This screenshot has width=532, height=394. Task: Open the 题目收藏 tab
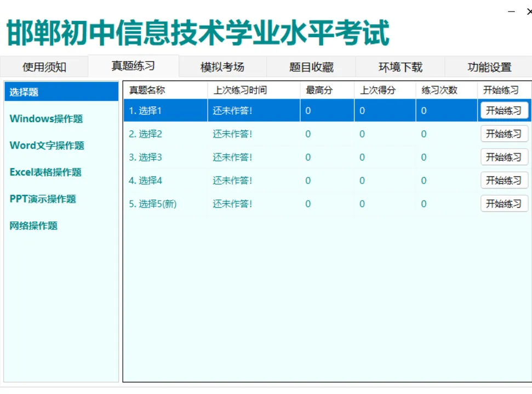click(311, 66)
